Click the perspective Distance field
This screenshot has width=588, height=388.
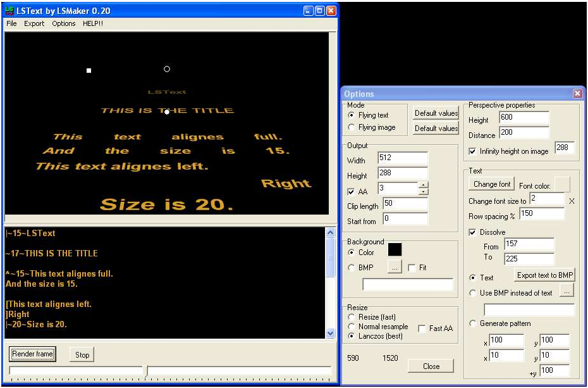(x=524, y=132)
